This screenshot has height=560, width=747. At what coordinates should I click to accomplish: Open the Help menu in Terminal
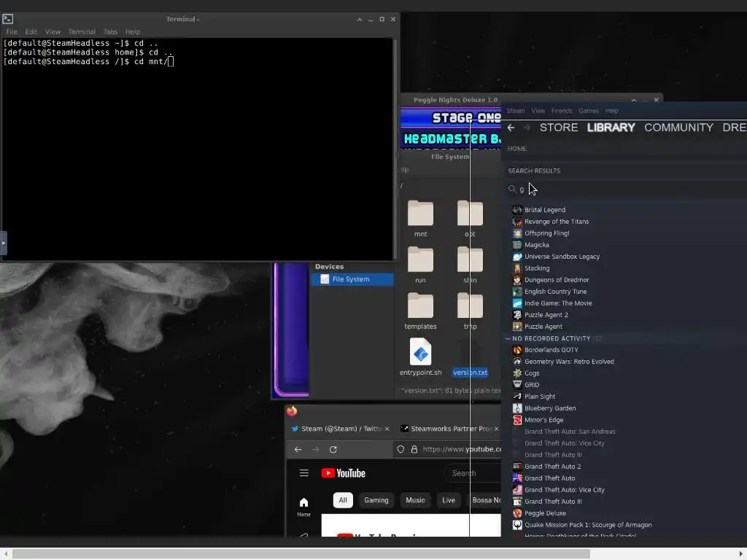133,32
